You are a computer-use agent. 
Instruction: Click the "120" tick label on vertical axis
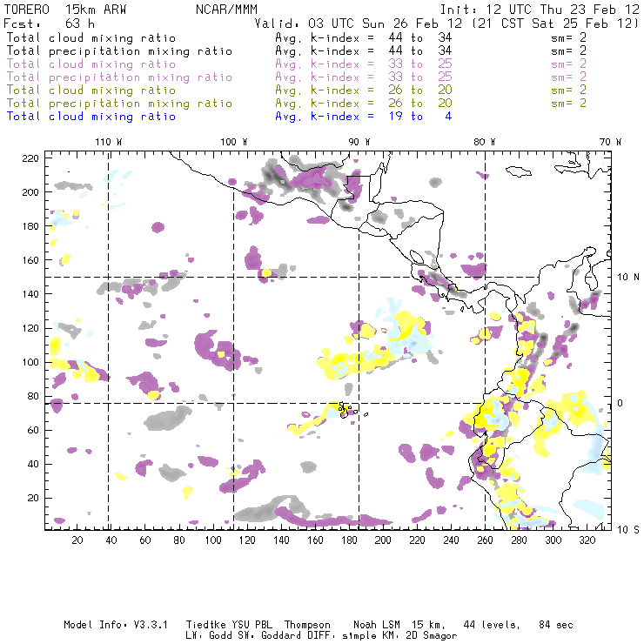tap(30, 328)
